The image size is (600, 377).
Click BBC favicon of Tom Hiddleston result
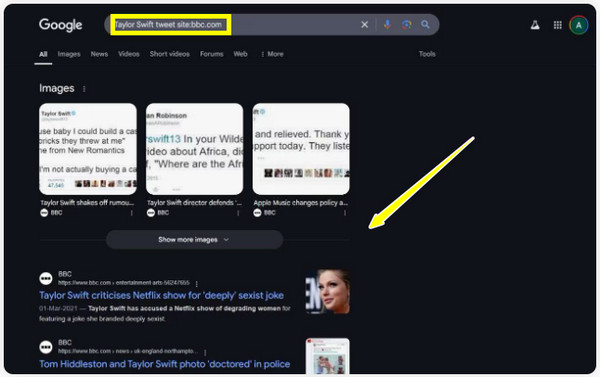click(46, 347)
